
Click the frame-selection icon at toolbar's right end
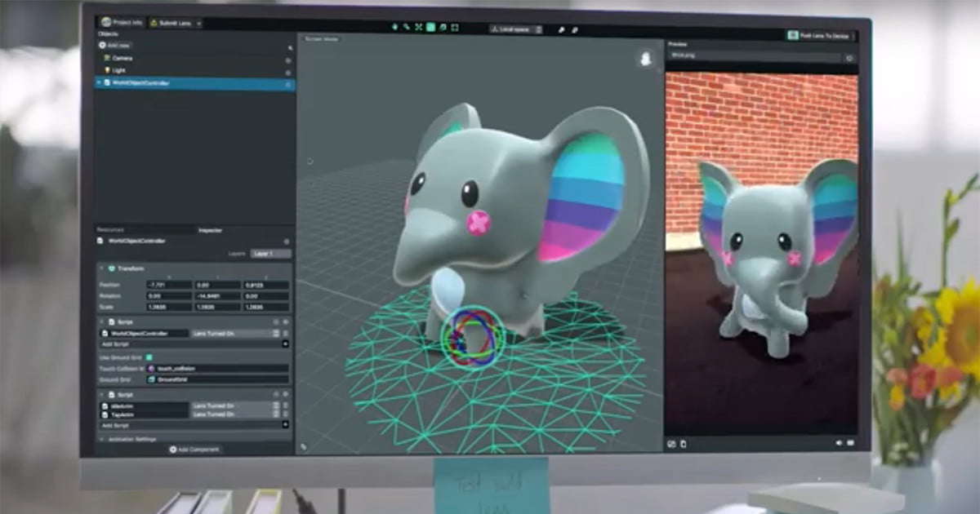[x=455, y=28]
